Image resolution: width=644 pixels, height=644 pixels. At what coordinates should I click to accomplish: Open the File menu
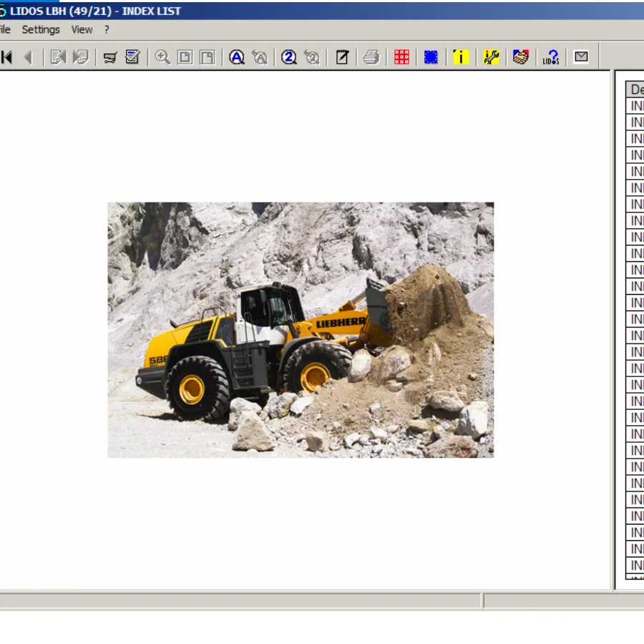coord(5,29)
